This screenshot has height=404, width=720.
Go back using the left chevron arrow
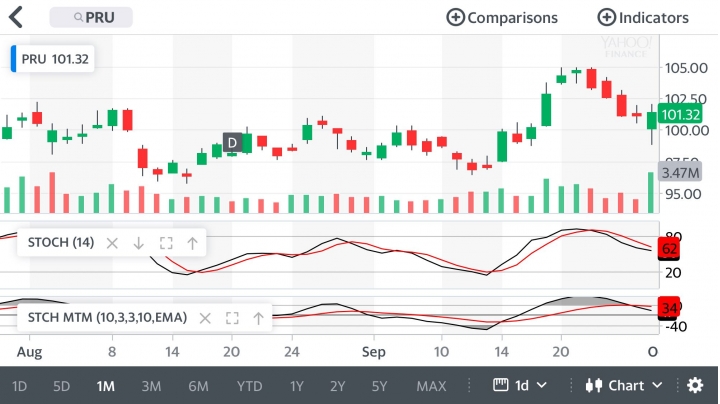[x=16, y=17]
